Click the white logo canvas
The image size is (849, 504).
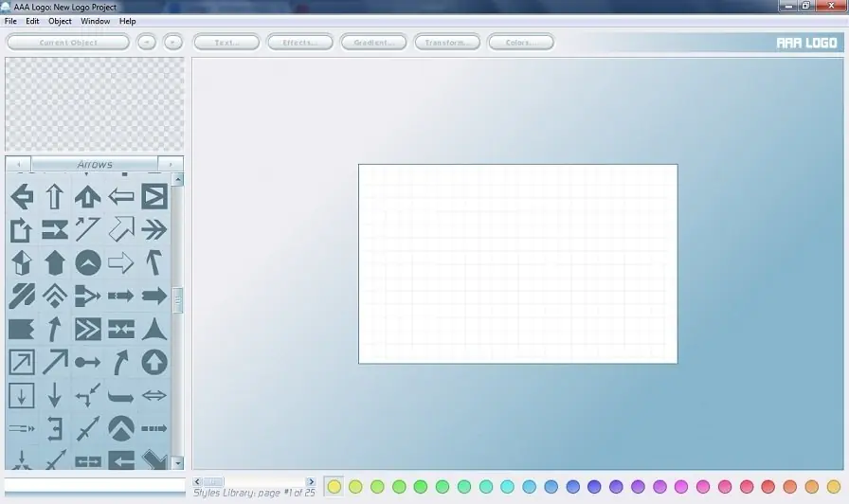(517, 263)
